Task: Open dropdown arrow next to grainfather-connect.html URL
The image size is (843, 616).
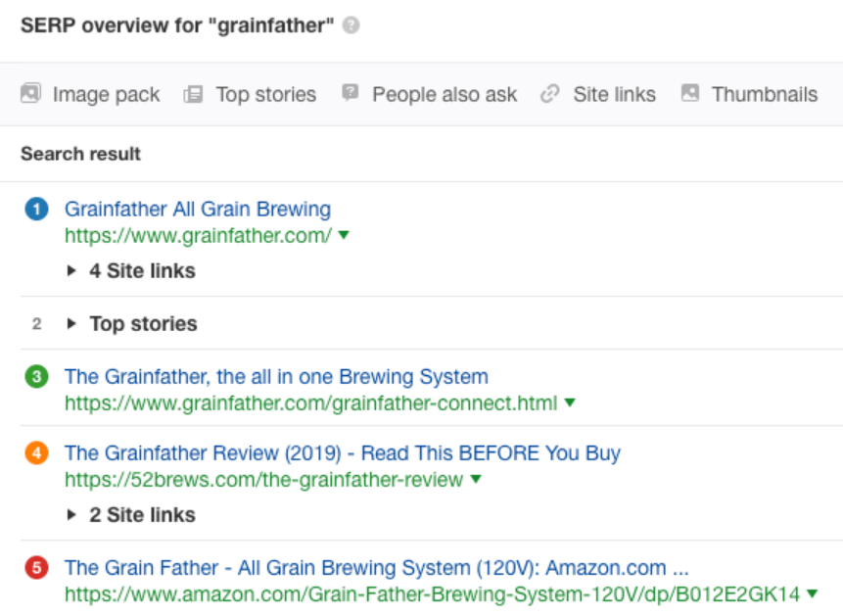Action: 570,402
